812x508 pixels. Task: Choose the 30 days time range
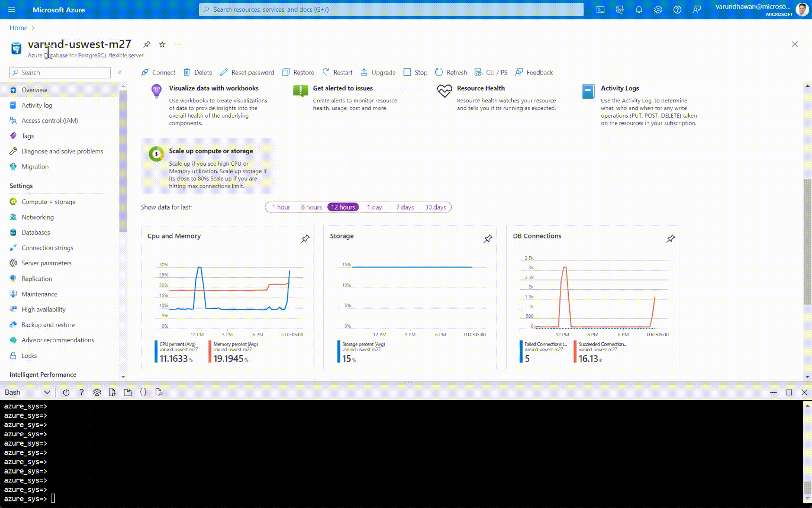pos(435,207)
